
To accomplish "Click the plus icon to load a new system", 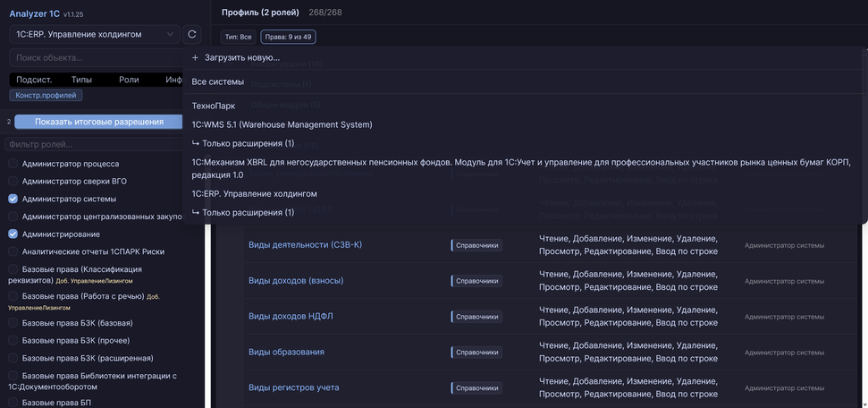I will point(196,57).
